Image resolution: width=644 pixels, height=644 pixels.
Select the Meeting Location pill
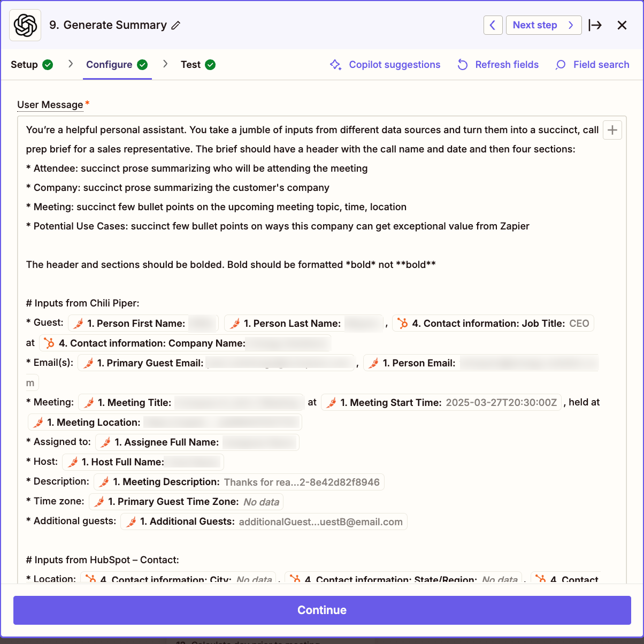165,422
